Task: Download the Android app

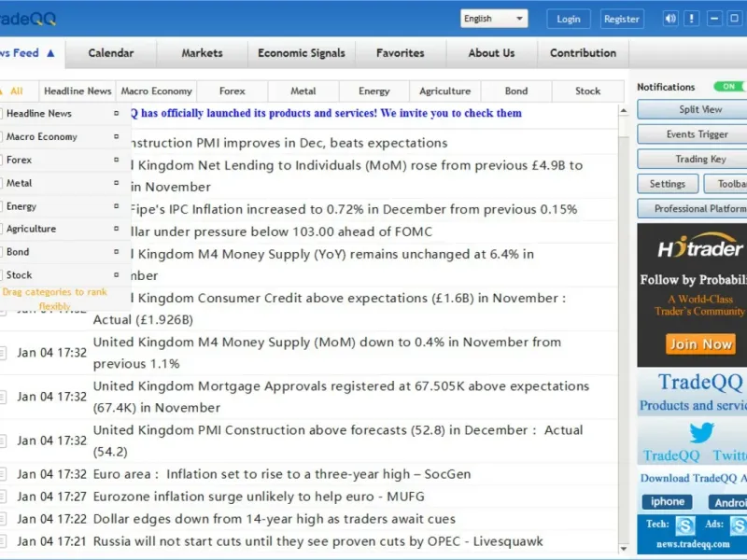Action: pos(728,502)
